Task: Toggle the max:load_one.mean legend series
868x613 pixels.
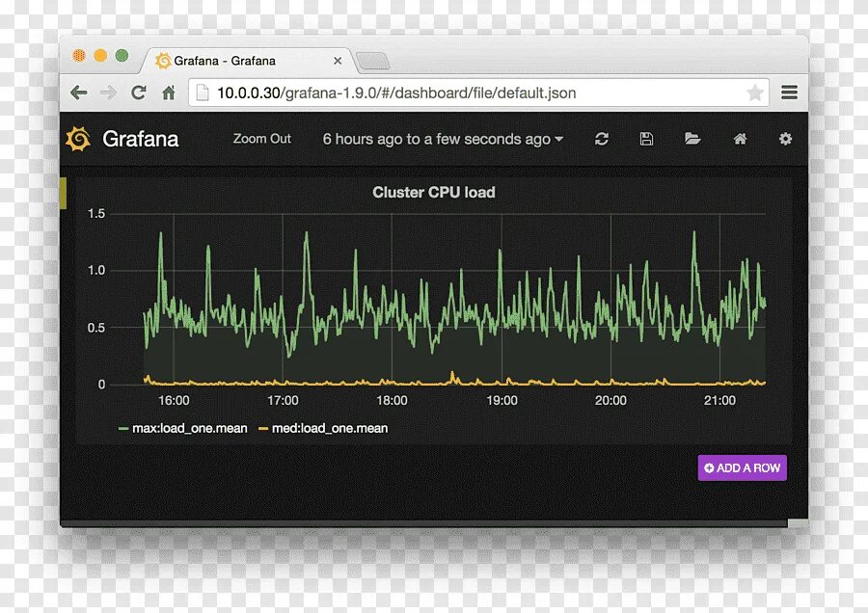Action: pos(190,428)
